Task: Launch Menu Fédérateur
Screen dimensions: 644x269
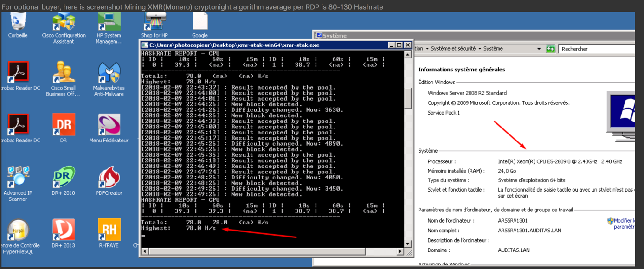Action: click(x=109, y=125)
